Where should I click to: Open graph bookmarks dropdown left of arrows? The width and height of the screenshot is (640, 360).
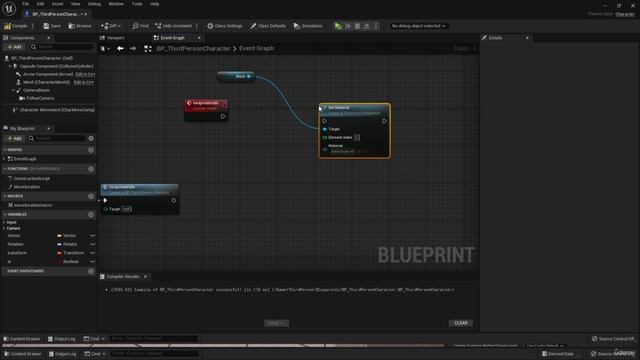(x=105, y=49)
